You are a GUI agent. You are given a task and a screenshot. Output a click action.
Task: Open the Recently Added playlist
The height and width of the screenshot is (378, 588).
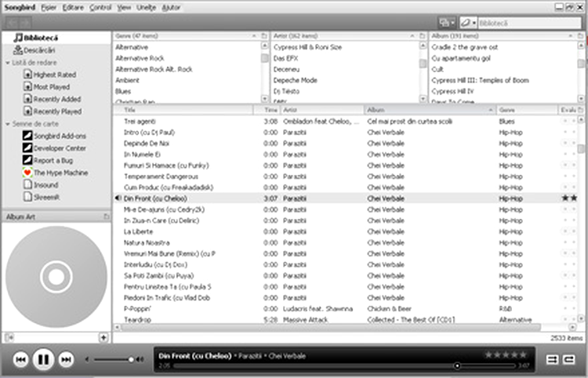pos(52,99)
